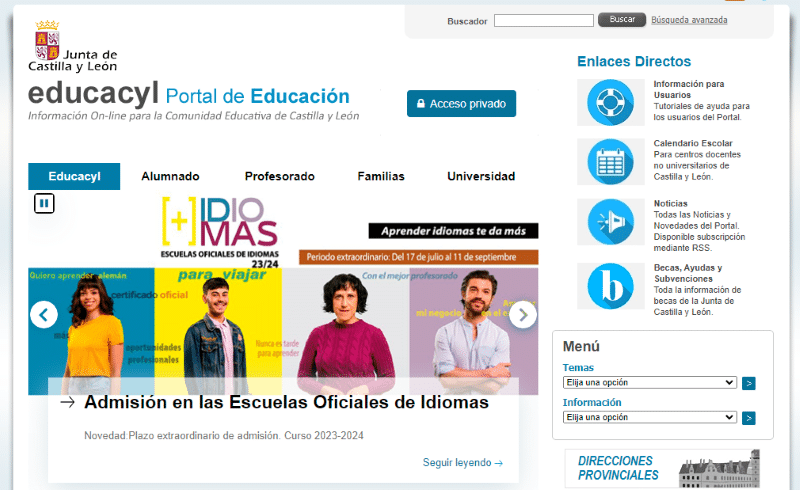
Task: Click the 'Periodo extraordinario: Del 17 de julio' strip
Action: click(x=418, y=257)
